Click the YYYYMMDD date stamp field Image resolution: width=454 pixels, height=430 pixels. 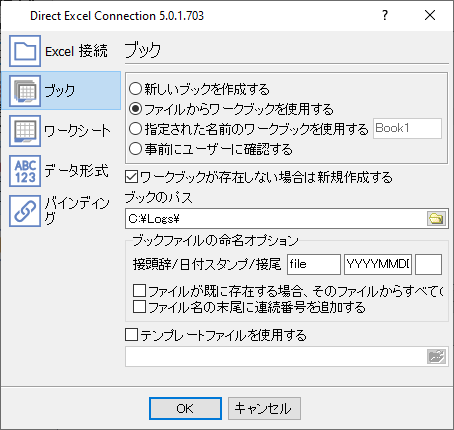pos(378,264)
